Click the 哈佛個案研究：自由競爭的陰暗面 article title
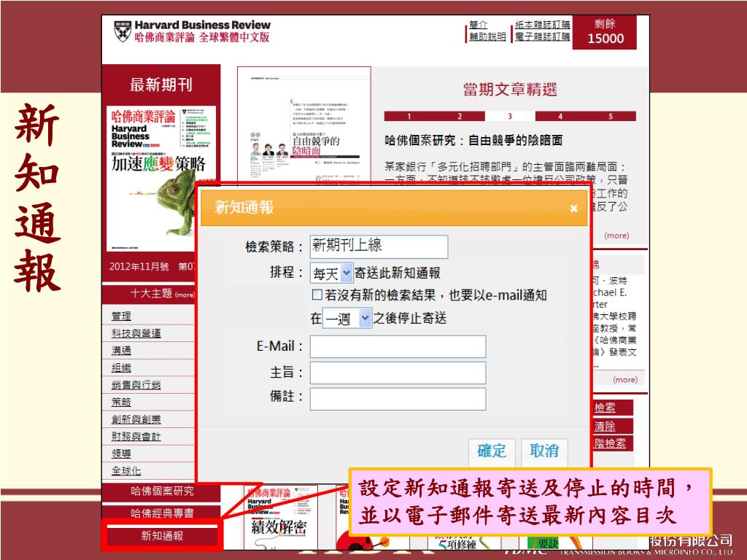 (473, 141)
